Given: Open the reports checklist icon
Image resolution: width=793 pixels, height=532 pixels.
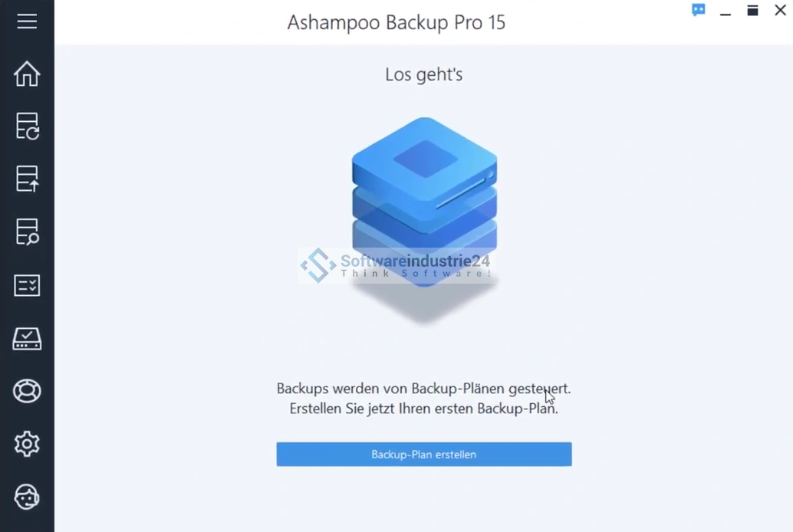Looking at the screenshot, I should (x=27, y=285).
